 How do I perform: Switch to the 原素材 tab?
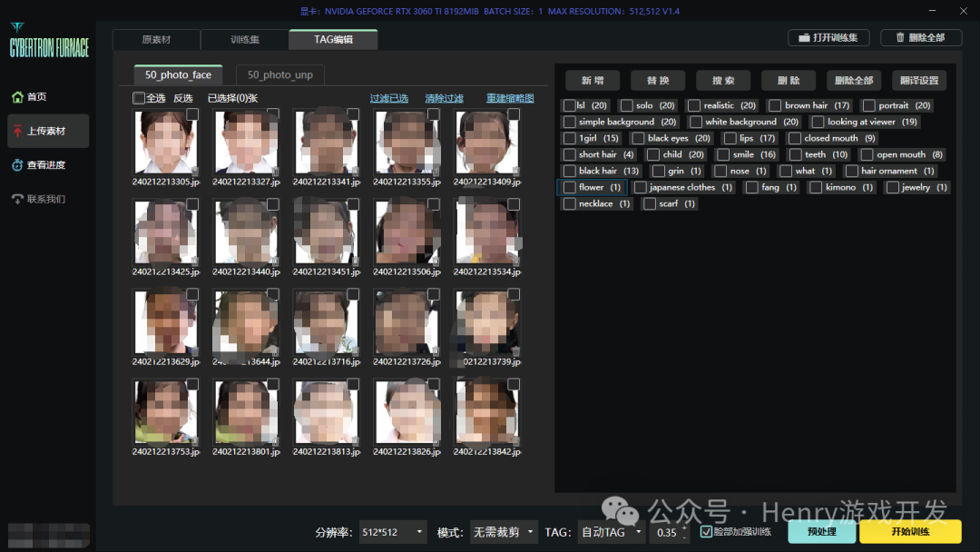coord(156,39)
